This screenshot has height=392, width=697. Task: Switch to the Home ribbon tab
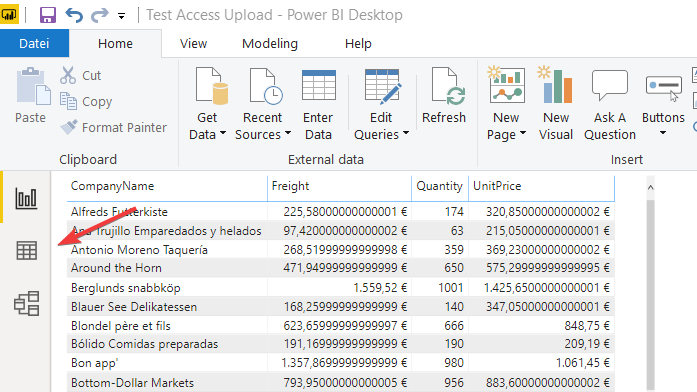point(115,44)
